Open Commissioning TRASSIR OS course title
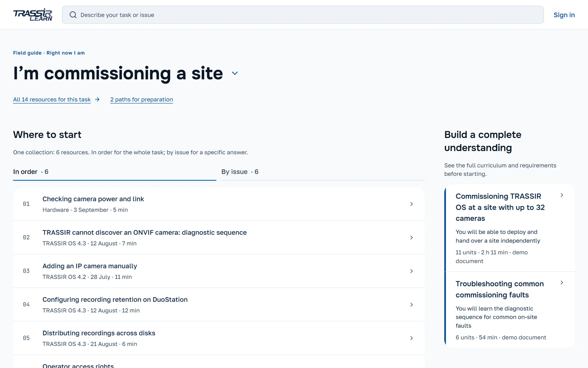The height and width of the screenshot is (368, 588). [500, 207]
